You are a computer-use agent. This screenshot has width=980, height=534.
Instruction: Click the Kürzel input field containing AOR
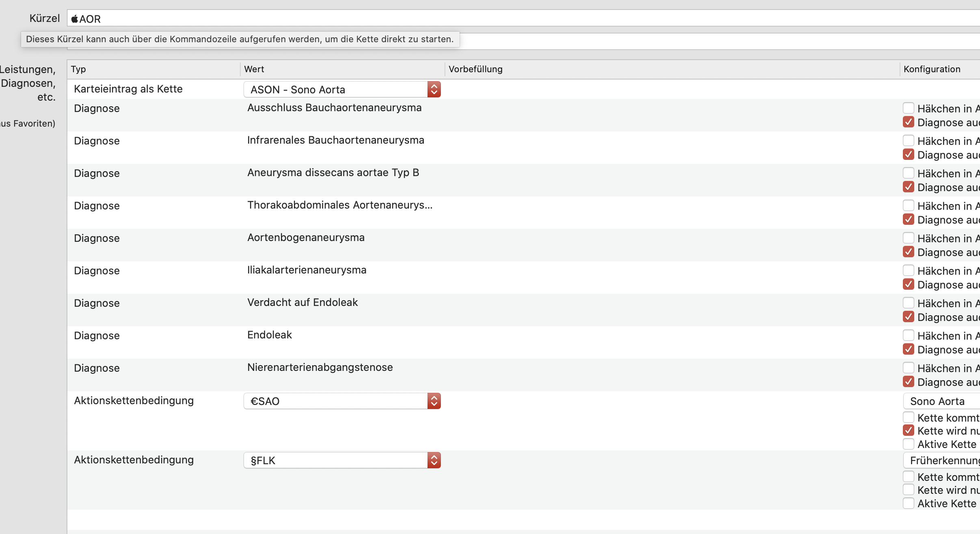[523, 19]
